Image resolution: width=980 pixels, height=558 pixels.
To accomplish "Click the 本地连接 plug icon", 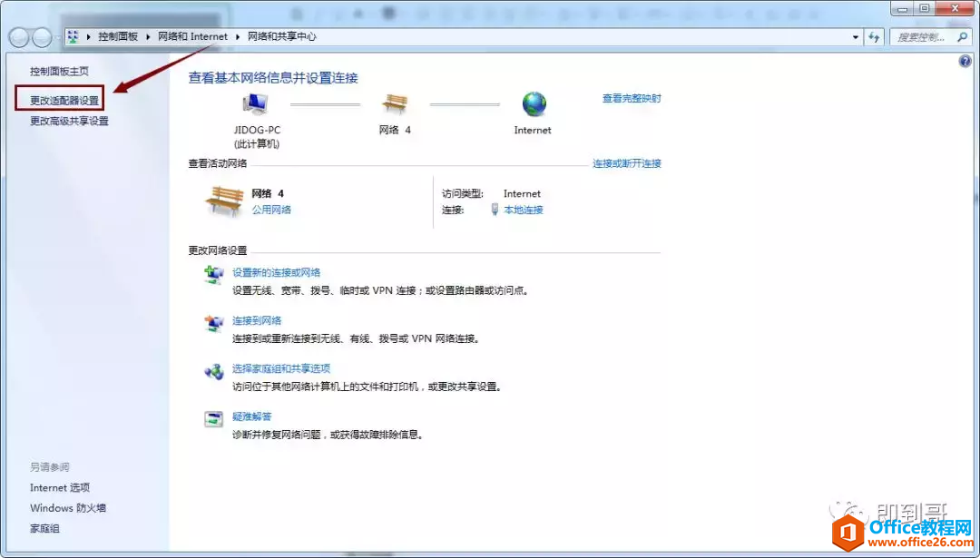I will 495,210.
